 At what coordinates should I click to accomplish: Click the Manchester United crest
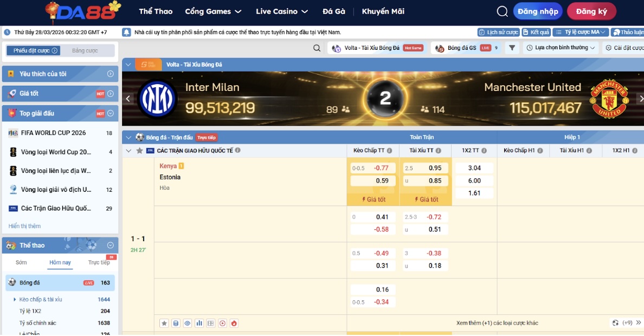609,99
